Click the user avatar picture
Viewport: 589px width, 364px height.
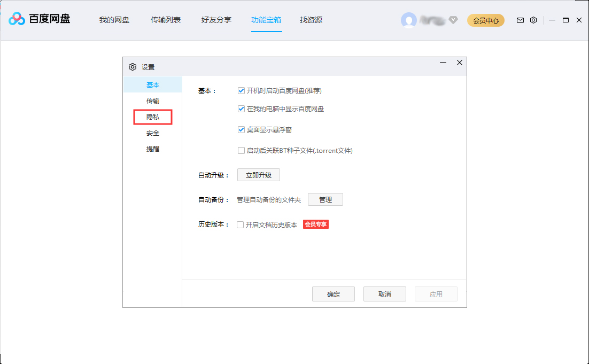(409, 20)
